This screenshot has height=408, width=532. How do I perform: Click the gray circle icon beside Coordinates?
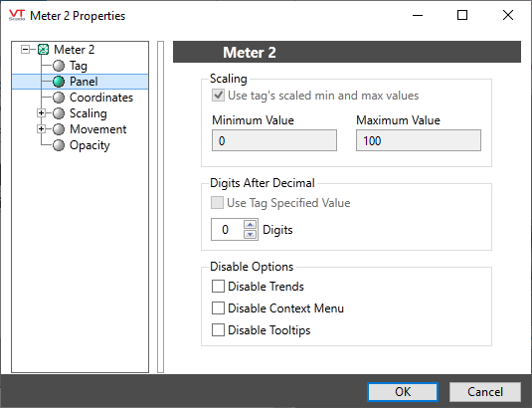(59, 98)
